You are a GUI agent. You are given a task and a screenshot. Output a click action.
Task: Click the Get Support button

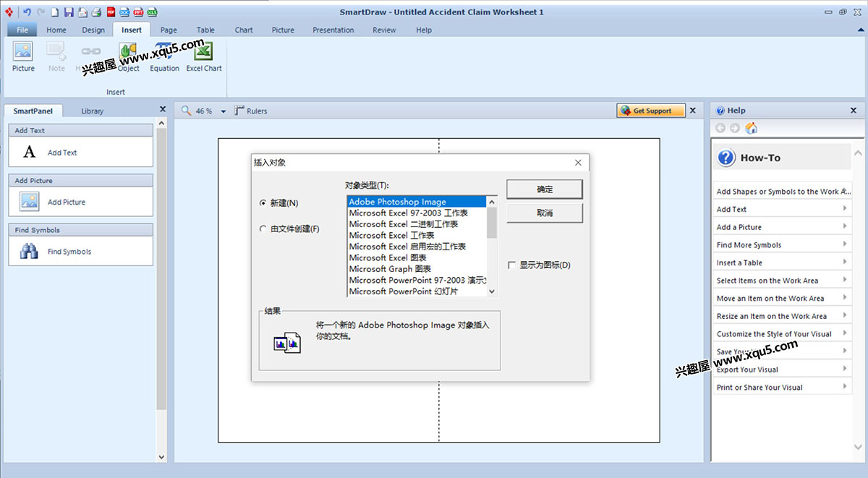click(650, 111)
